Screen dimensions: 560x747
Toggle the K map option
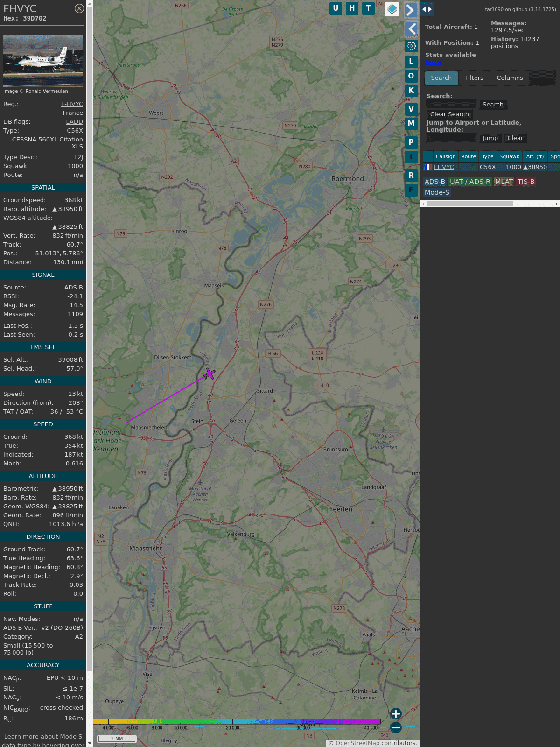(411, 91)
